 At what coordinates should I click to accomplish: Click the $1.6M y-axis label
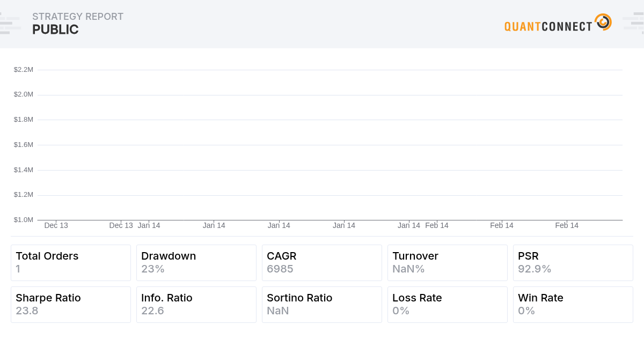click(24, 145)
